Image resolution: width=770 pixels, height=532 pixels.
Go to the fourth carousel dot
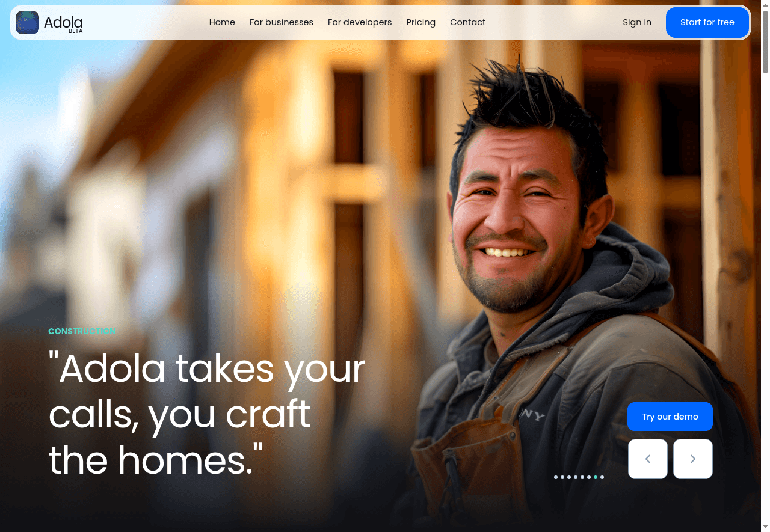point(576,477)
